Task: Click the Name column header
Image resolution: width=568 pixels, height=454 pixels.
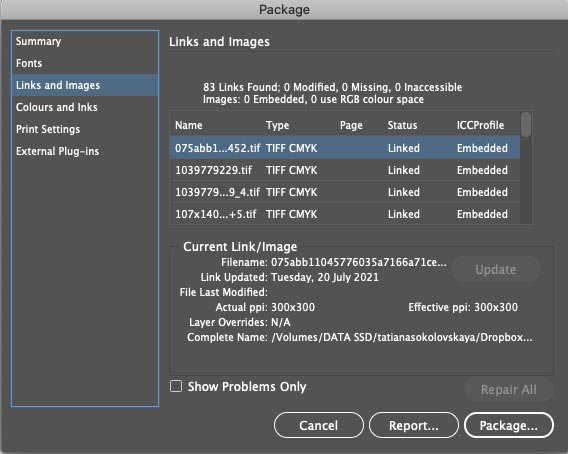Action: (189, 125)
